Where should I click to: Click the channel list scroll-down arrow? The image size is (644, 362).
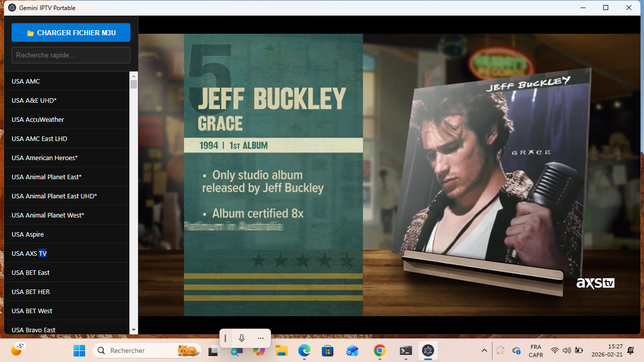click(133, 330)
